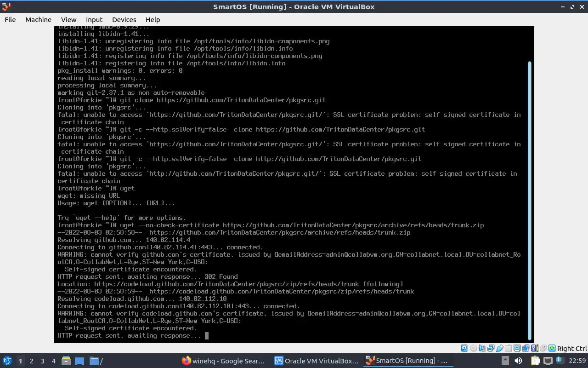Open the notification alert tray icon
Screen dimensions: 588x368
[560, 361]
